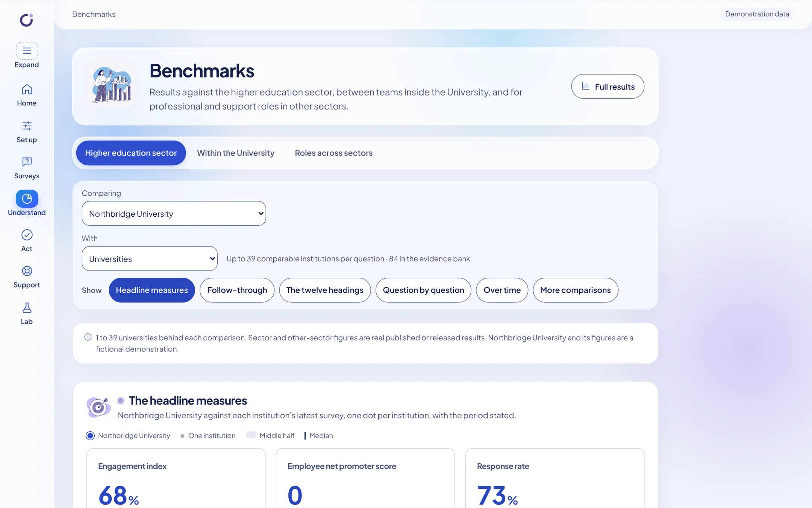The height and width of the screenshot is (508, 812).
Task: Go to Home in the sidebar
Action: (x=27, y=95)
